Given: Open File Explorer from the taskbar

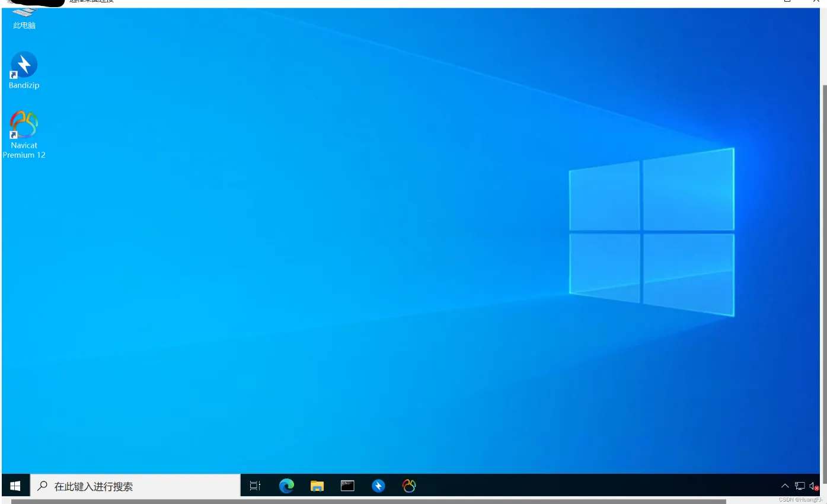Looking at the screenshot, I should coord(317,486).
